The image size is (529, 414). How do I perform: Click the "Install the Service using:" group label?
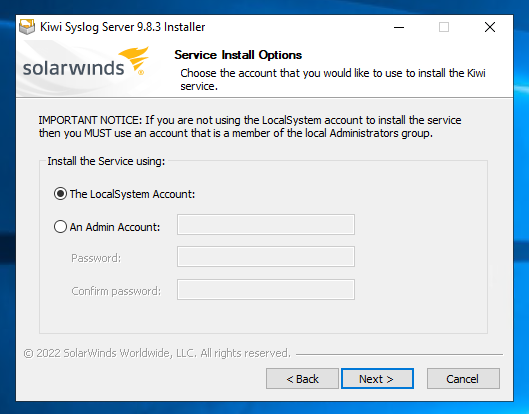tap(106, 161)
